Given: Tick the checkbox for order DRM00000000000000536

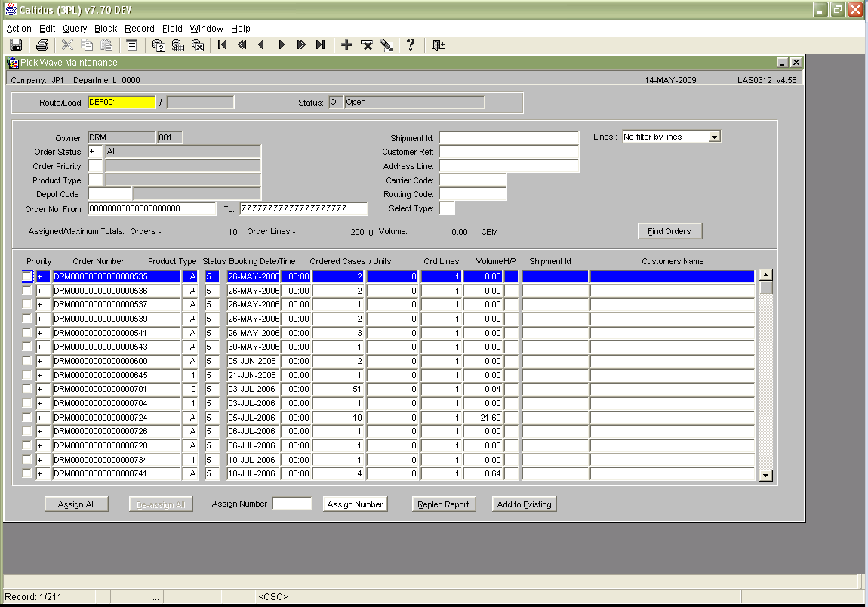Looking at the screenshot, I should pyautogui.click(x=27, y=290).
